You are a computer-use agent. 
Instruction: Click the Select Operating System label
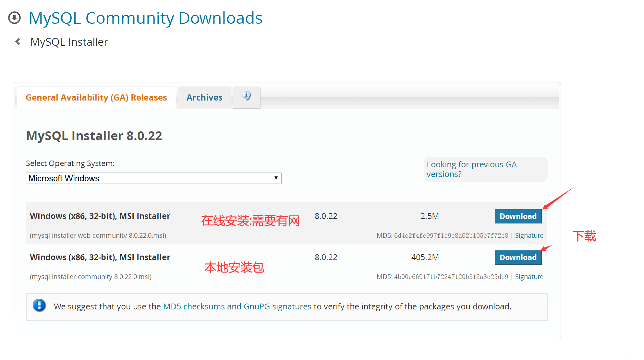click(x=70, y=163)
